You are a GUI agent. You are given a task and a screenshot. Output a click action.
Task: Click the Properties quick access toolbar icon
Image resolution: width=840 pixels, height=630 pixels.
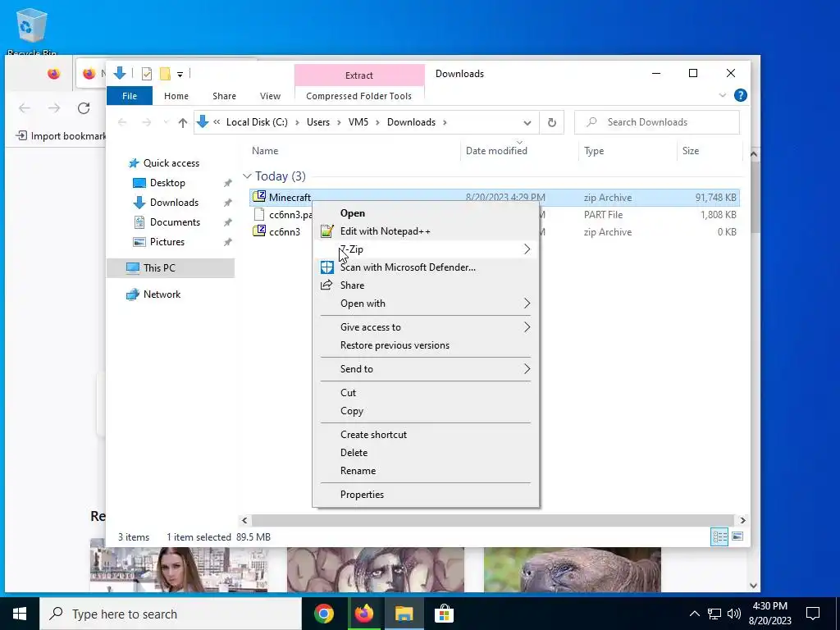point(147,74)
